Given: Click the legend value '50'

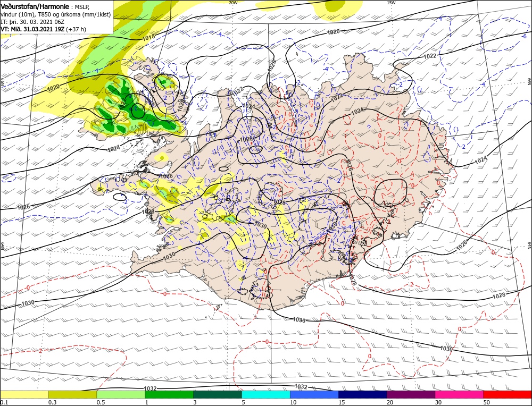Looking at the screenshot, I should [487, 402].
